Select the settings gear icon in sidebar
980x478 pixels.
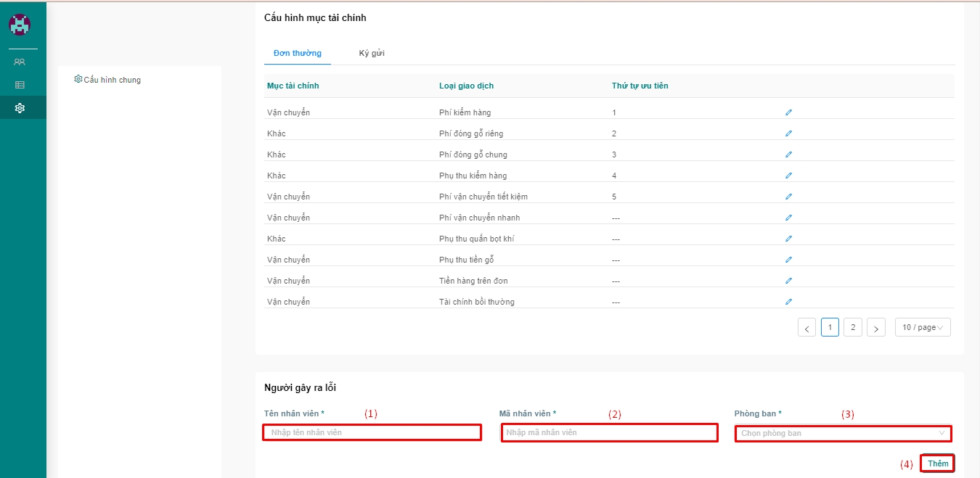20,108
